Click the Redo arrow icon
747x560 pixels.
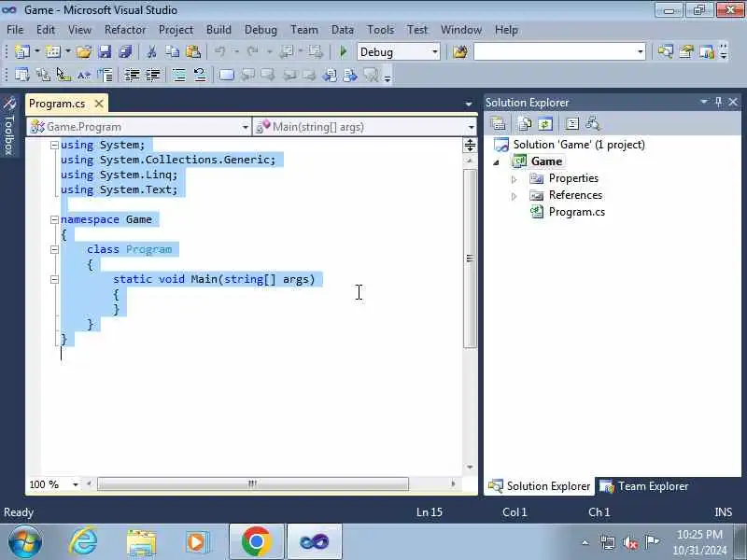tap(252, 51)
